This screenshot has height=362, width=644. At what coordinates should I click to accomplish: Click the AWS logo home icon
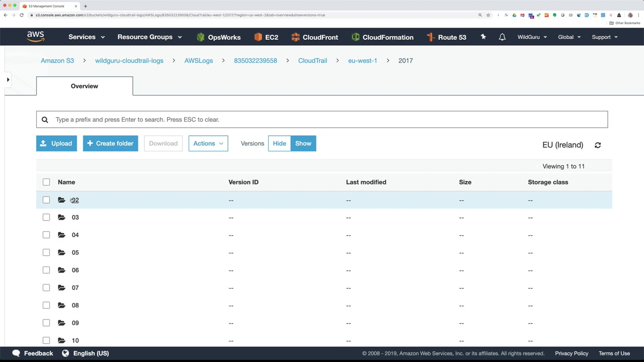pos(36,37)
